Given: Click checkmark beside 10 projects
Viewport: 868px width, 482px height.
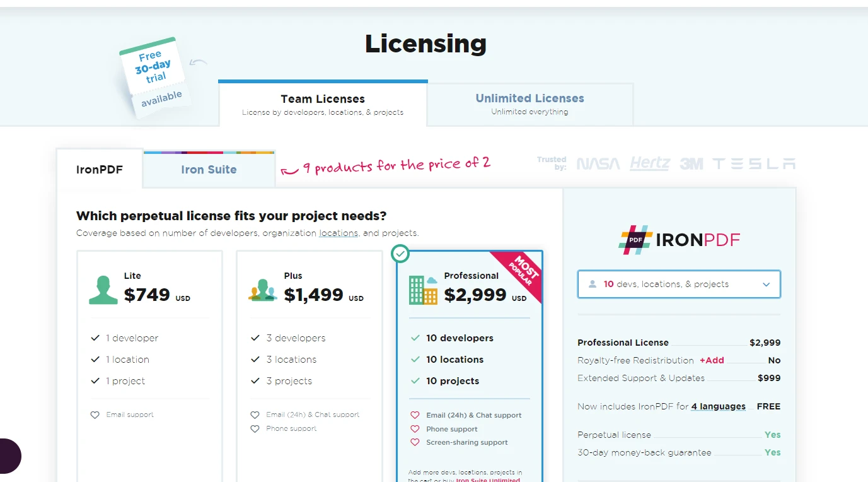Looking at the screenshot, I should (415, 381).
